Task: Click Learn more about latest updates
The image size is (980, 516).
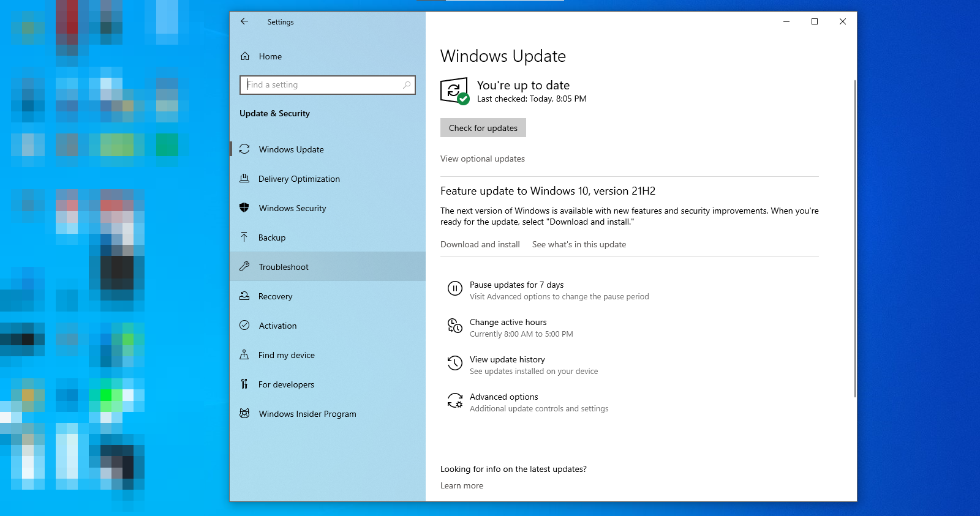Action: coord(462,485)
